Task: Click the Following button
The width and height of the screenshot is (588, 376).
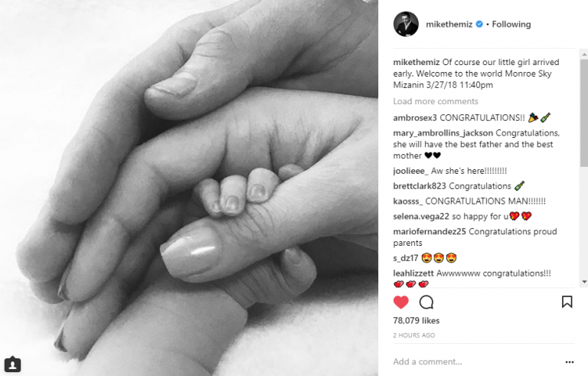Action: (511, 24)
